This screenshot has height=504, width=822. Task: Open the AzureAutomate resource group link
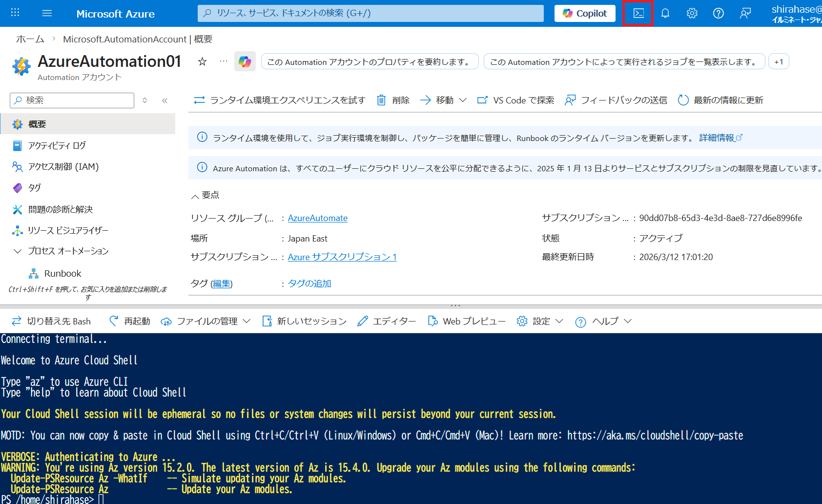(x=317, y=218)
